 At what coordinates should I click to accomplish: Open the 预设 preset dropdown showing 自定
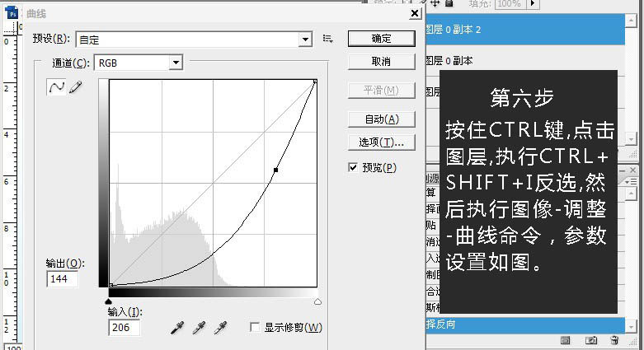tap(194, 40)
